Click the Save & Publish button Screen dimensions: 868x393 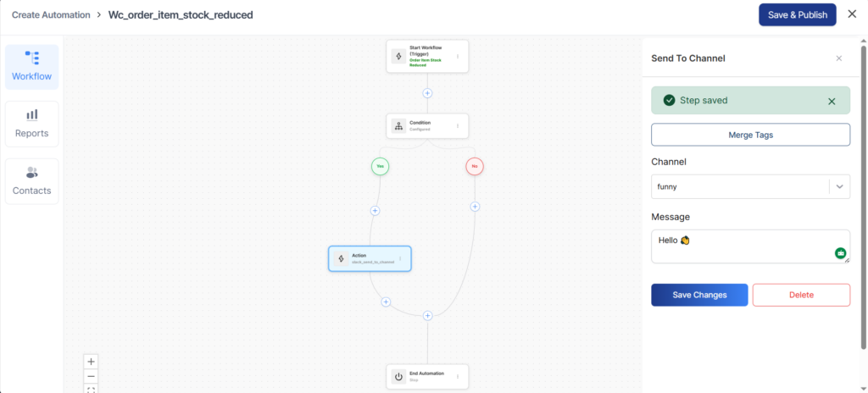coord(797,14)
